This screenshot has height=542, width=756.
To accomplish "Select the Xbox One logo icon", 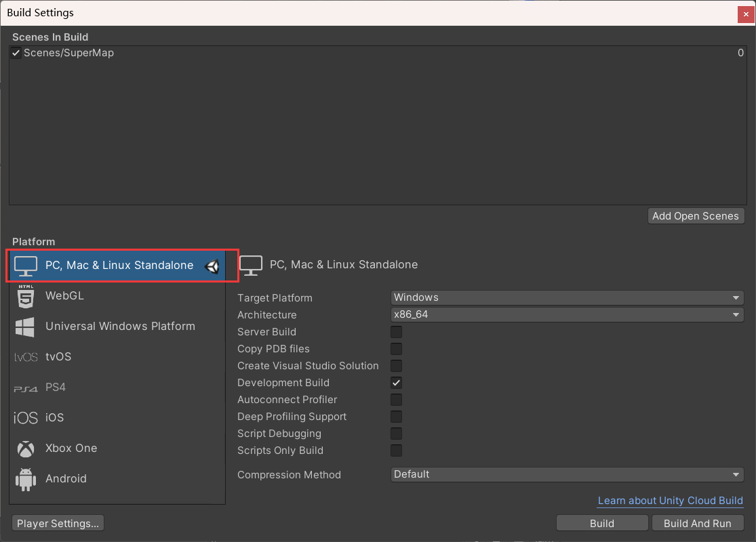I will pos(26,449).
